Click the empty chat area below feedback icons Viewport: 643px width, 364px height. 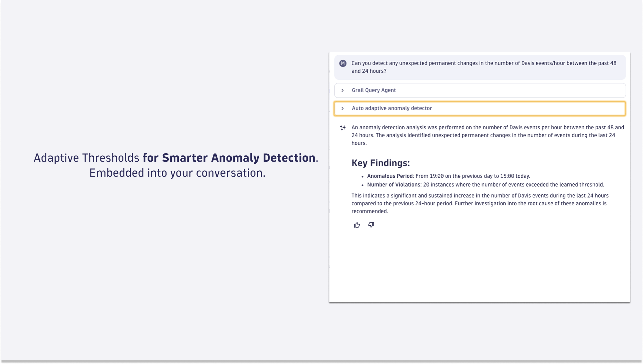(x=480, y=267)
